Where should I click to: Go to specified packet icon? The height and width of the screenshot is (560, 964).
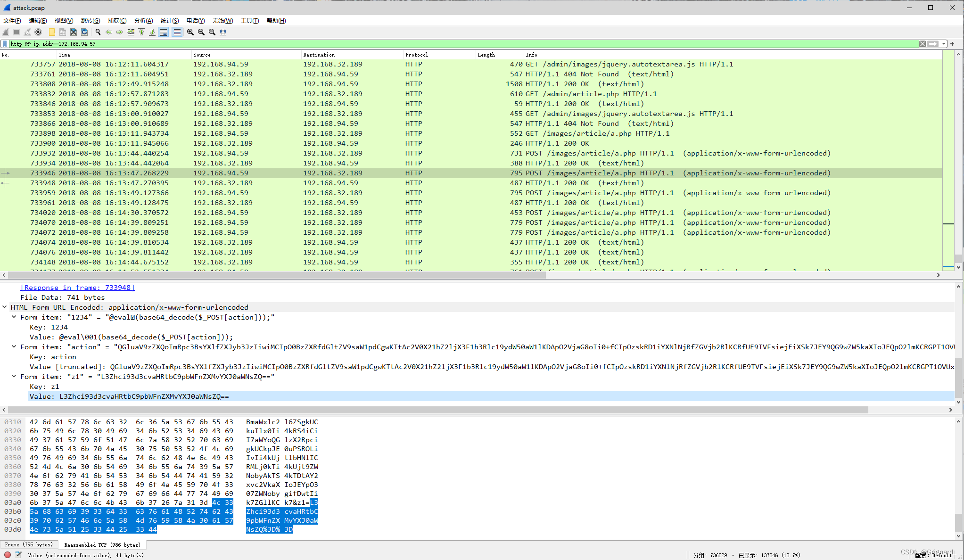tap(131, 32)
